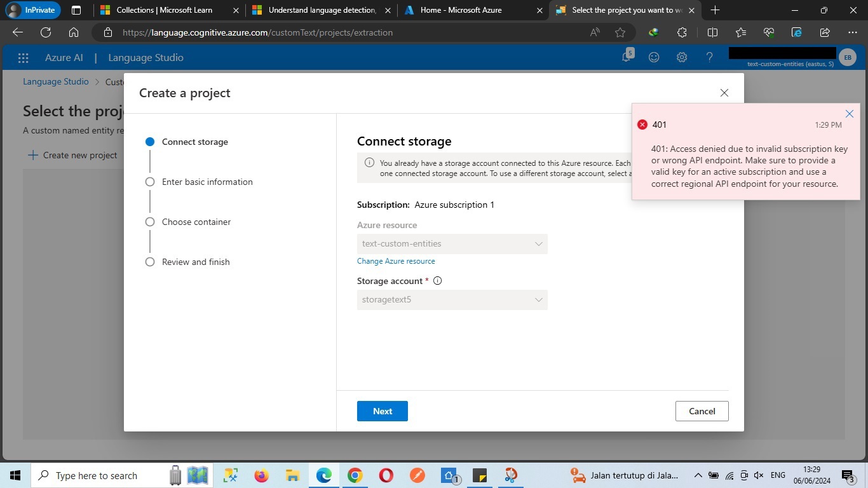Open the Azure app launcher grid
This screenshot has height=488, width=868.
[24, 58]
